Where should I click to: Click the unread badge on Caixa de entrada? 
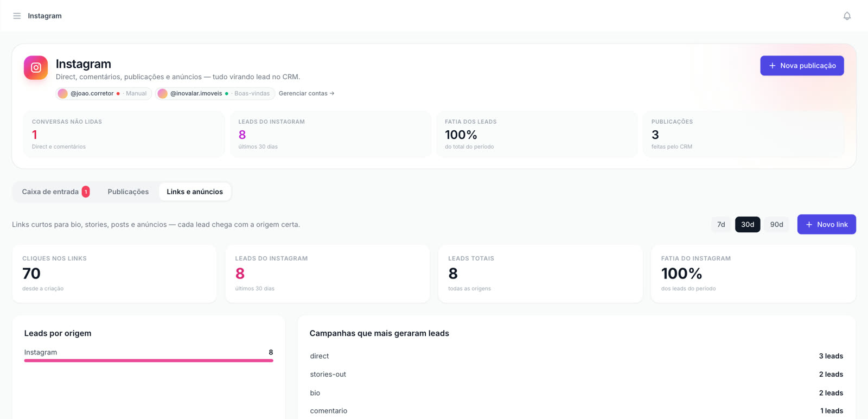[x=86, y=192]
